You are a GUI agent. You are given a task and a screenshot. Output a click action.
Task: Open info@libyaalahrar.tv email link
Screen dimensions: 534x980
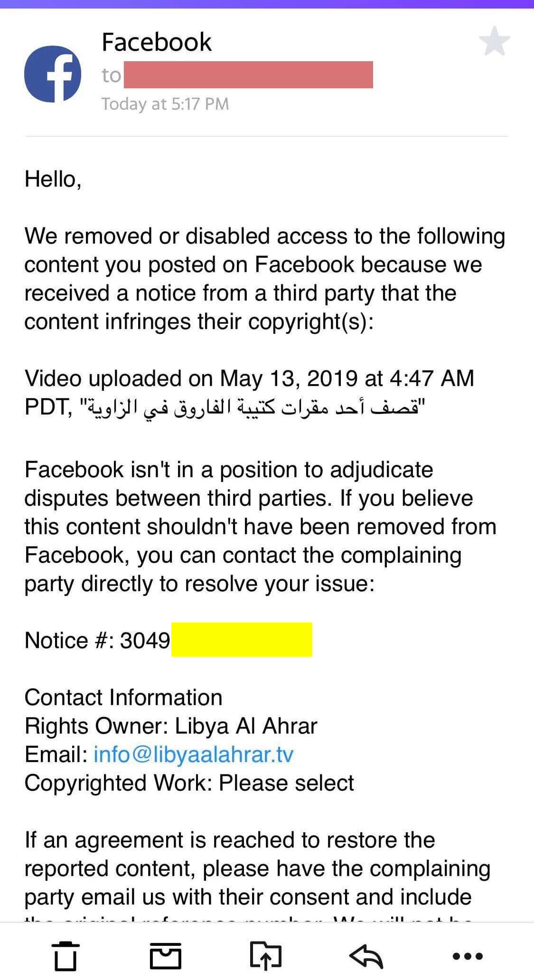coord(194,754)
